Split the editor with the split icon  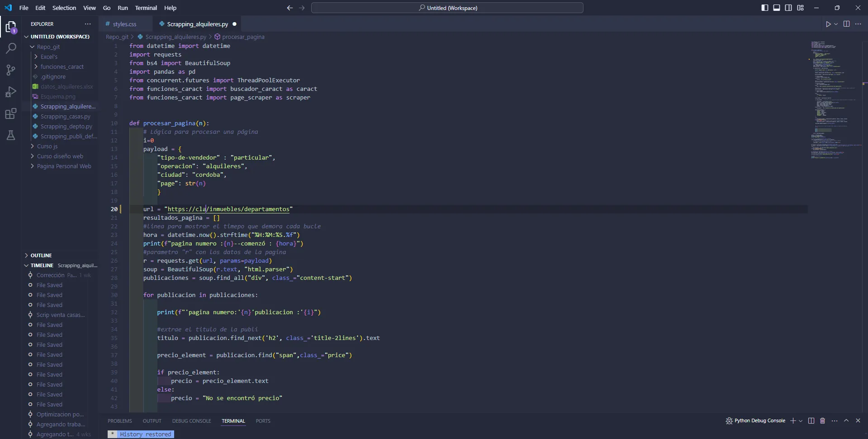pyautogui.click(x=846, y=24)
